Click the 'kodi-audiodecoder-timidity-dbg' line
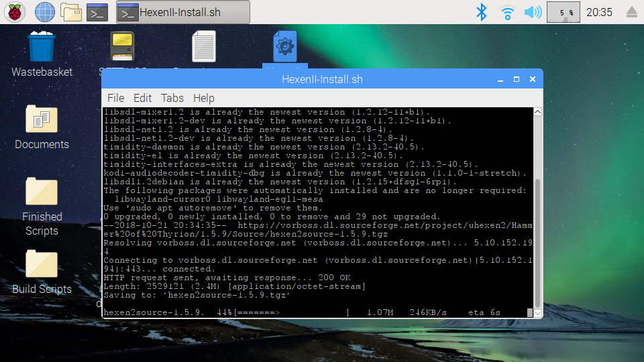 point(315,173)
